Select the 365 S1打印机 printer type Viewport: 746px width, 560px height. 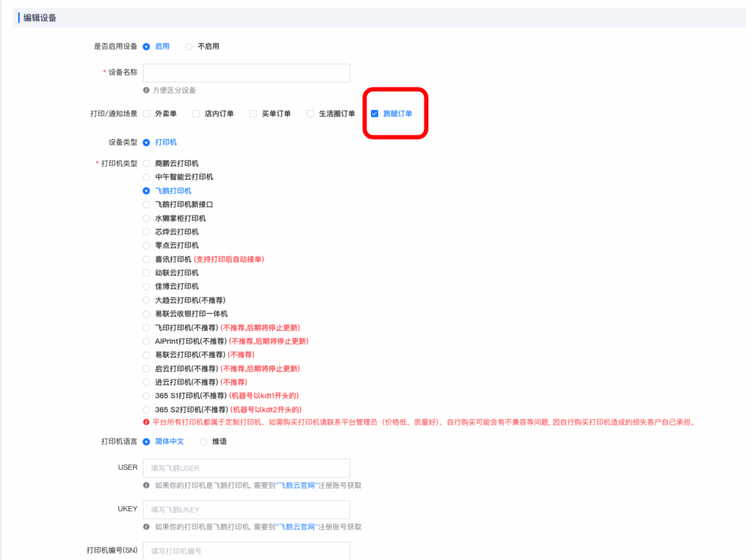[146, 395]
